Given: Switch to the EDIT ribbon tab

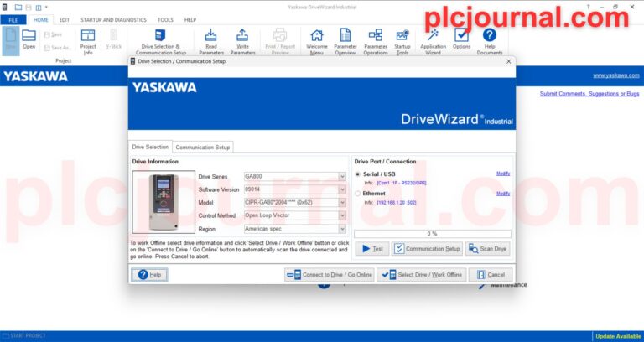Looking at the screenshot, I should 64,20.
